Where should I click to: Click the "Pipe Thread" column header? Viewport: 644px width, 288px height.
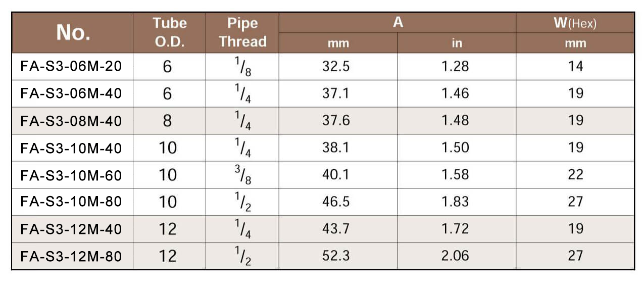tap(242, 32)
